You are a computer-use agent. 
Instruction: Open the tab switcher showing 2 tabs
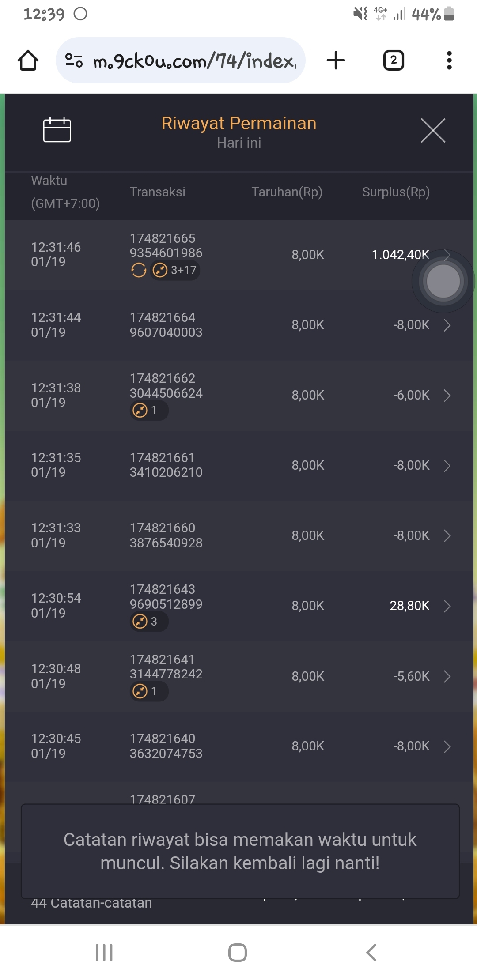(x=394, y=60)
